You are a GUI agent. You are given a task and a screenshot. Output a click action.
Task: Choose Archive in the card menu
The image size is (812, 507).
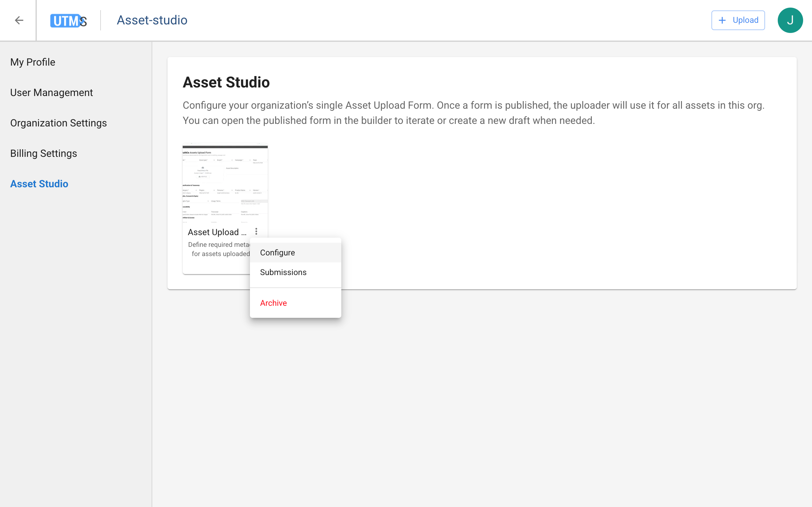pos(273,303)
